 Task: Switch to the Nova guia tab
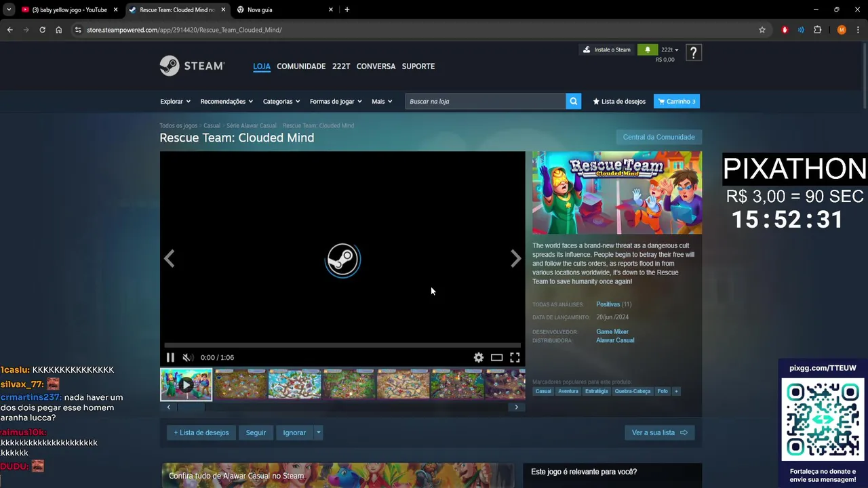pyautogui.click(x=285, y=9)
